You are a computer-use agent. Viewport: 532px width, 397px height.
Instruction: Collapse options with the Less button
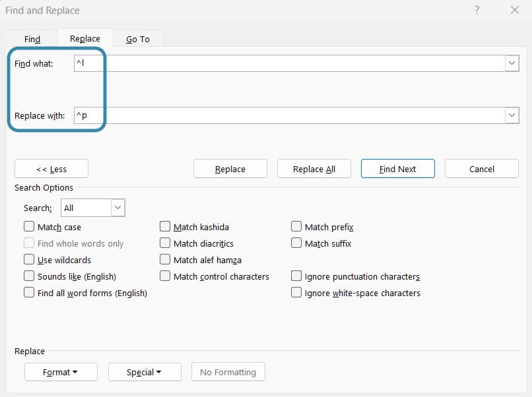(x=51, y=169)
